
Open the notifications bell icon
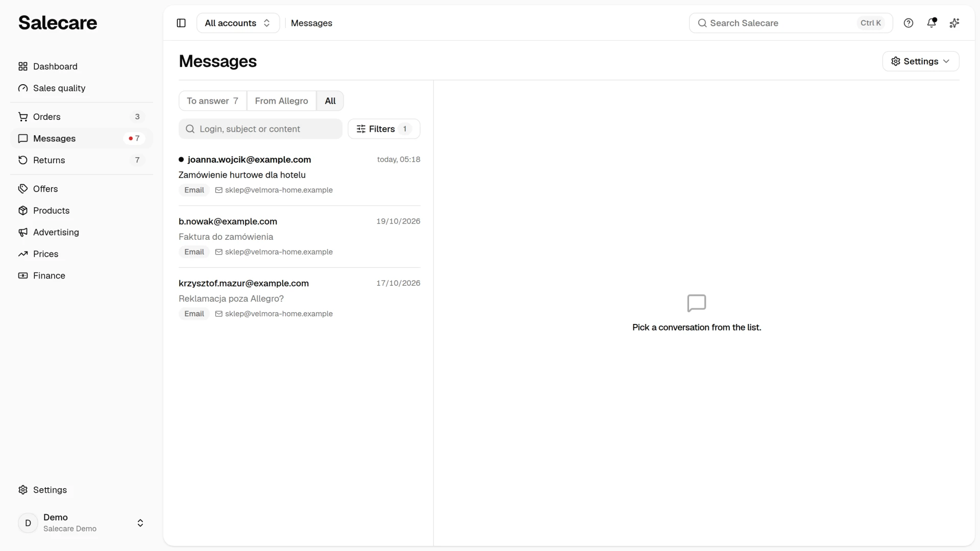pyautogui.click(x=932, y=23)
